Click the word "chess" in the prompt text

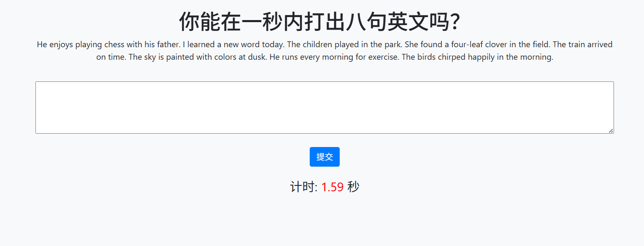(115, 45)
